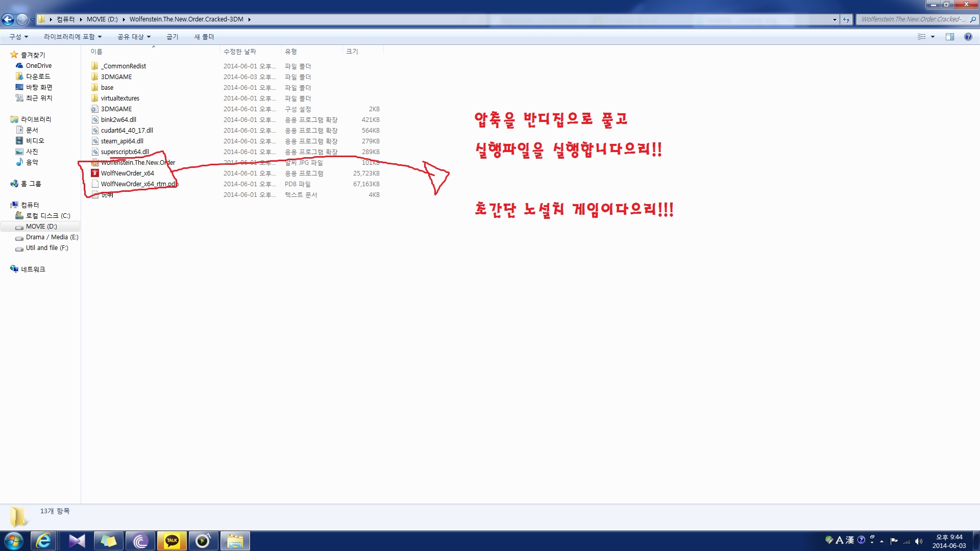Open Visual Studio from taskbar
Screen dimensions: 980x551
click(77, 541)
